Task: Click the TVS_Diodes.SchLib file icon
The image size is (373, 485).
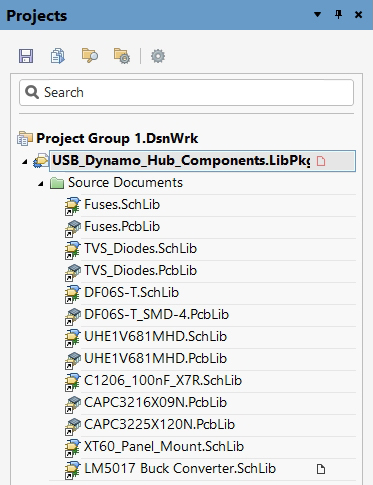Action: [x=73, y=249]
